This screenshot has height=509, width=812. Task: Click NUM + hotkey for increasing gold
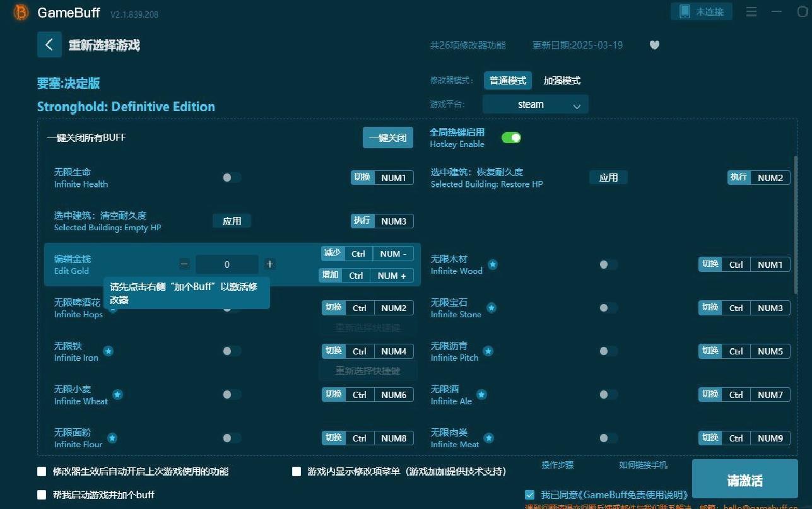392,276
